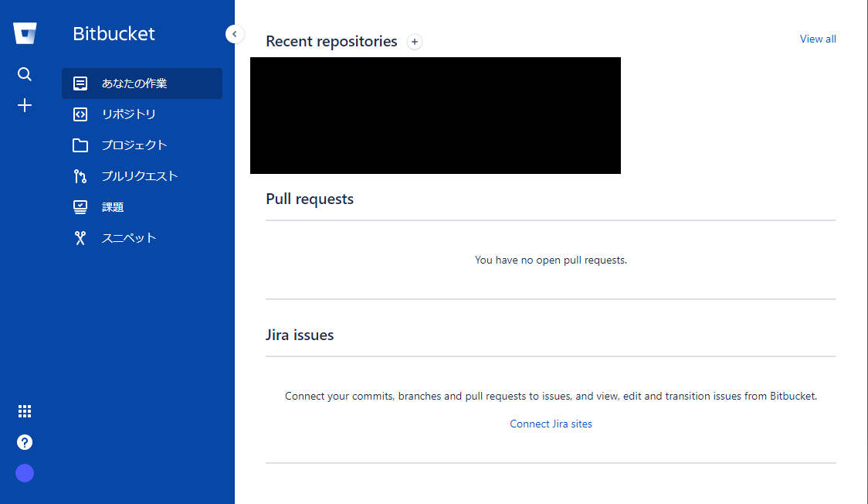
Task: Collapse the sidebar with chevron button
Action: [x=235, y=34]
